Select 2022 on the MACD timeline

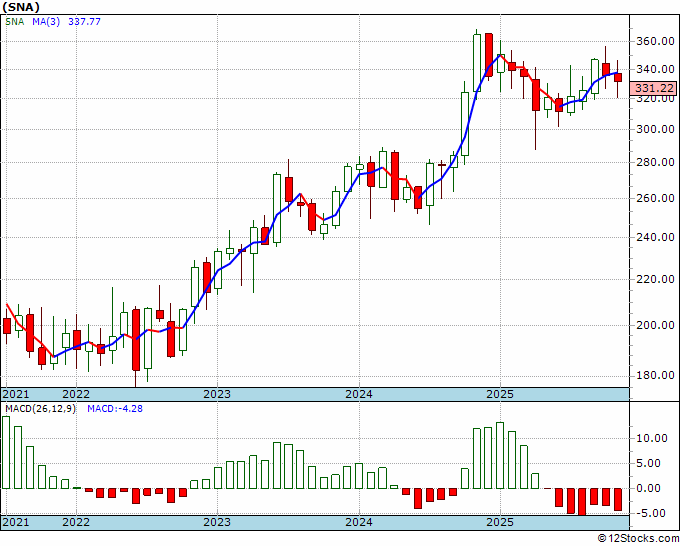pos(76,522)
